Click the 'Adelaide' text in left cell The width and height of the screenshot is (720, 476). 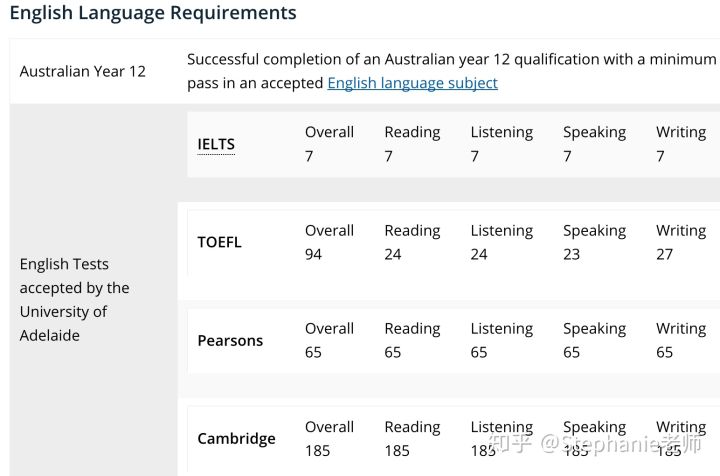50,336
